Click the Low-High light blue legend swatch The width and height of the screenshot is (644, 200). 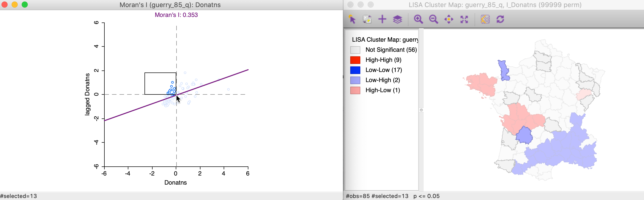355,80
